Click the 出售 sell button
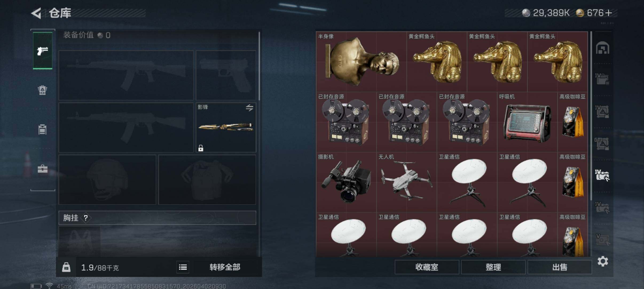This screenshot has width=644, height=289. pyautogui.click(x=560, y=267)
